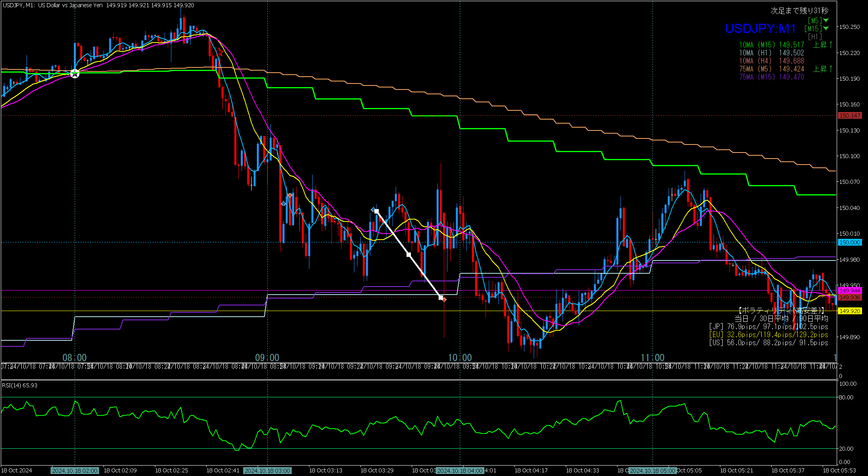The image size is (868, 476).
Task: Click the 75MA (M5) 149.424 readout
Action: click(x=772, y=69)
